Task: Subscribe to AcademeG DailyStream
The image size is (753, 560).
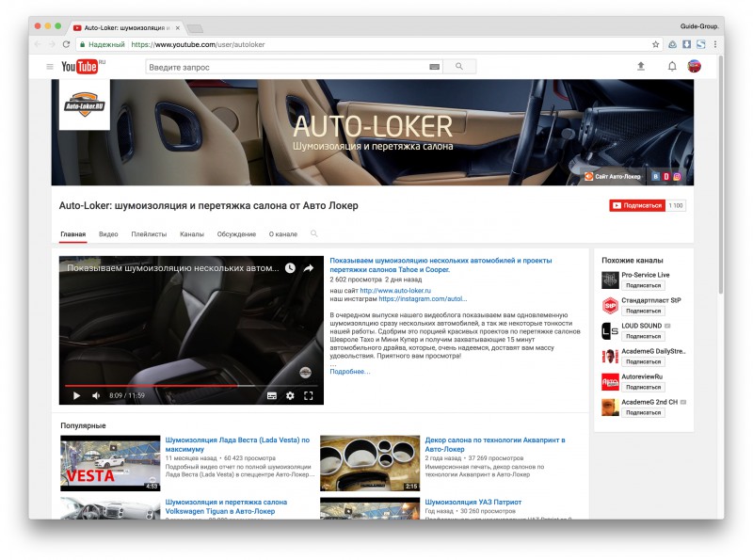Action: [x=643, y=361]
